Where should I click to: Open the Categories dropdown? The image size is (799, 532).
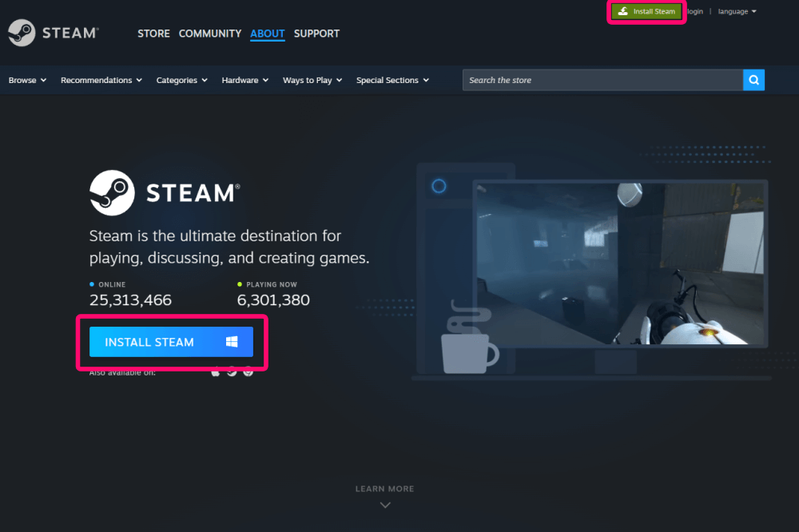181,80
